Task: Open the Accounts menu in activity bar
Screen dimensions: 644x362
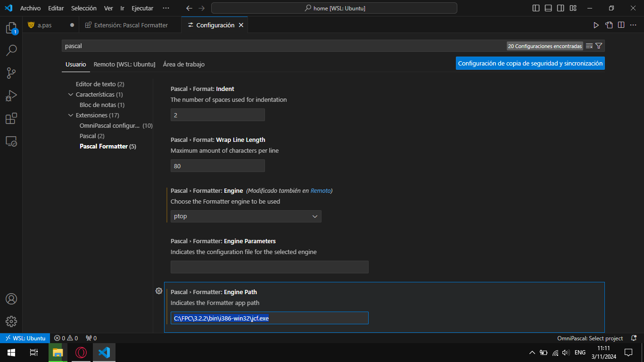Action: point(11,299)
